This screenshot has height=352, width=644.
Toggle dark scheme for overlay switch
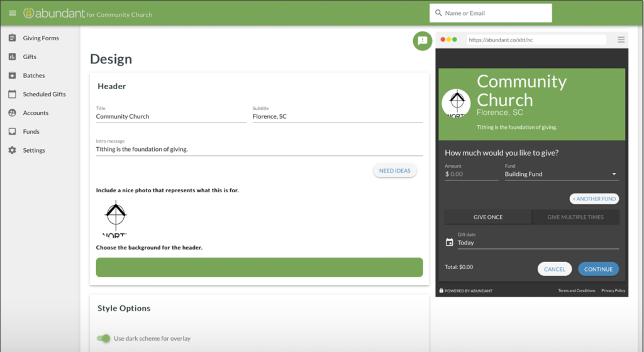pos(104,338)
